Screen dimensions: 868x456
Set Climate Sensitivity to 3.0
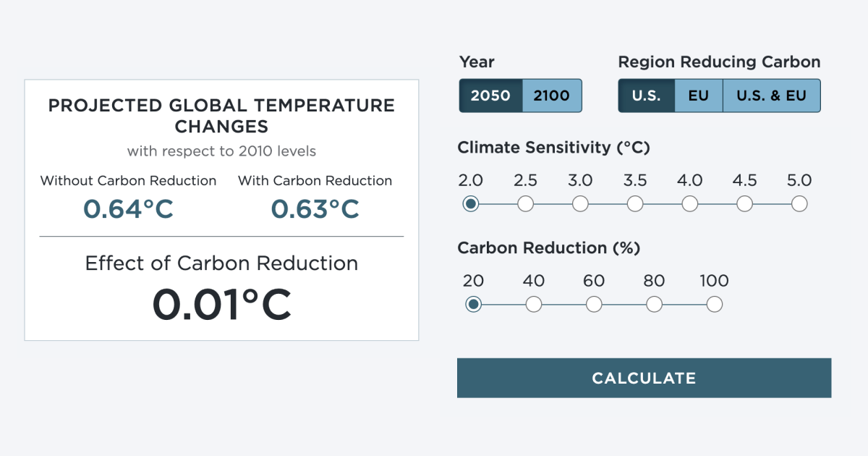click(580, 203)
